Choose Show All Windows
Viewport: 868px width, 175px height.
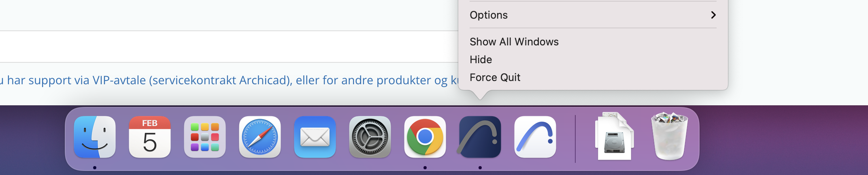click(x=514, y=42)
